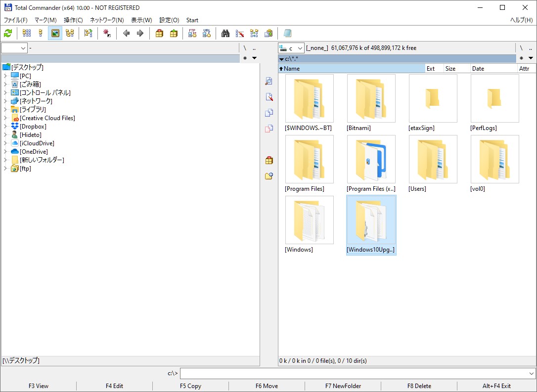Sort by the Date column header
This screenshot has width=537, height=392.
tap(494, 69)
